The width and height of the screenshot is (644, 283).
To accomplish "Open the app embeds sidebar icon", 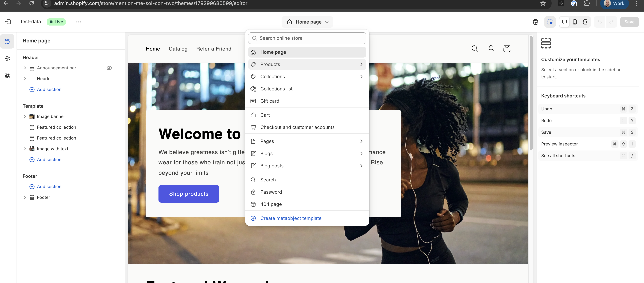I will (x=7, y=76).
